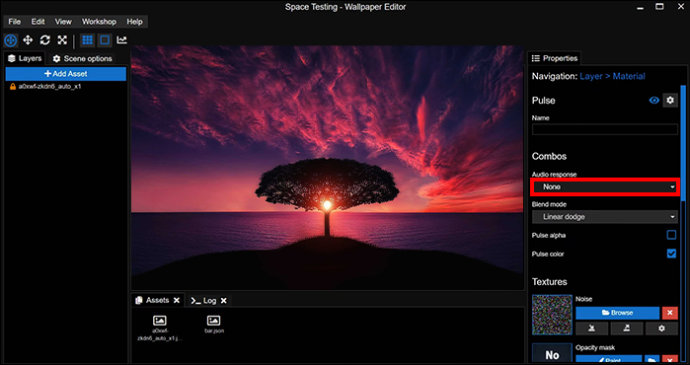Screen dimensions: 690x365
Task: Open the Blend mode Linear dodge dropdown
Action: tap(605, 217)
